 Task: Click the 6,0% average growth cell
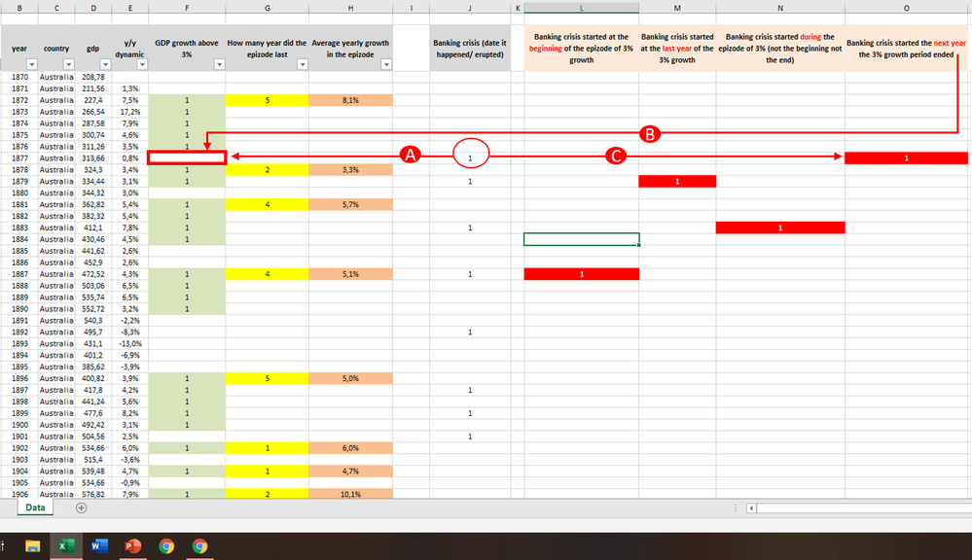[351, 448]
